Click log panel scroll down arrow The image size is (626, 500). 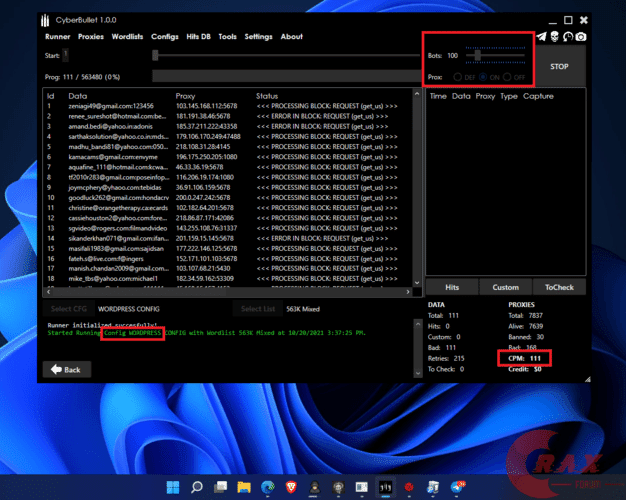[x=418, y=373]
